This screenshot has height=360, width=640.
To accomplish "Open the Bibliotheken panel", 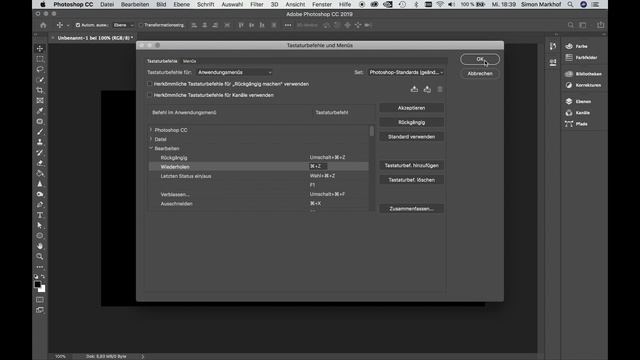I will (584, 74).
